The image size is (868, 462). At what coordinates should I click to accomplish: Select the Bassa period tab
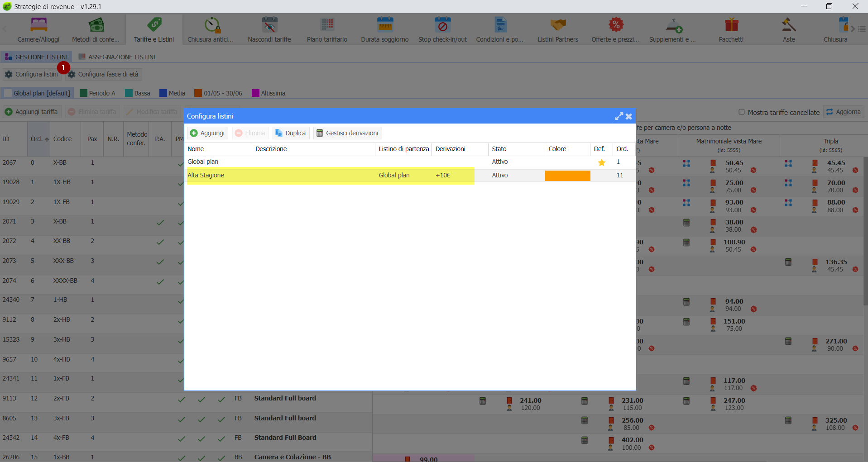(x=138, y=93)
